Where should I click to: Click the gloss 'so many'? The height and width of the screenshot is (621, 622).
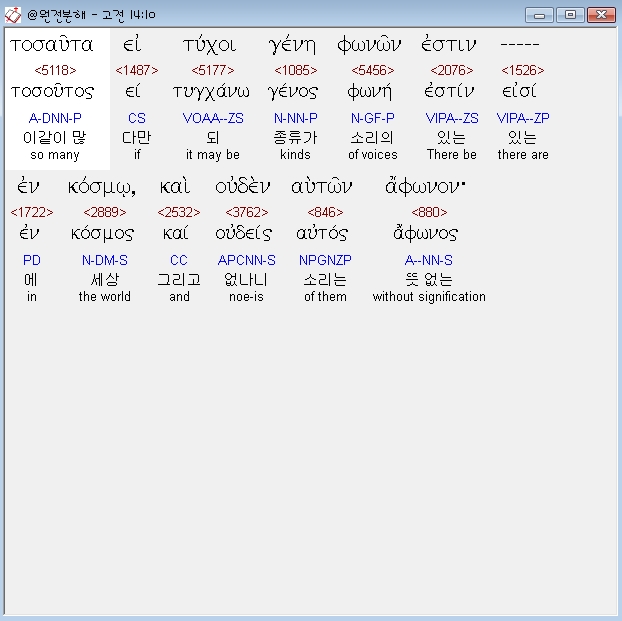pyautogui.click(x=55, y=154)
